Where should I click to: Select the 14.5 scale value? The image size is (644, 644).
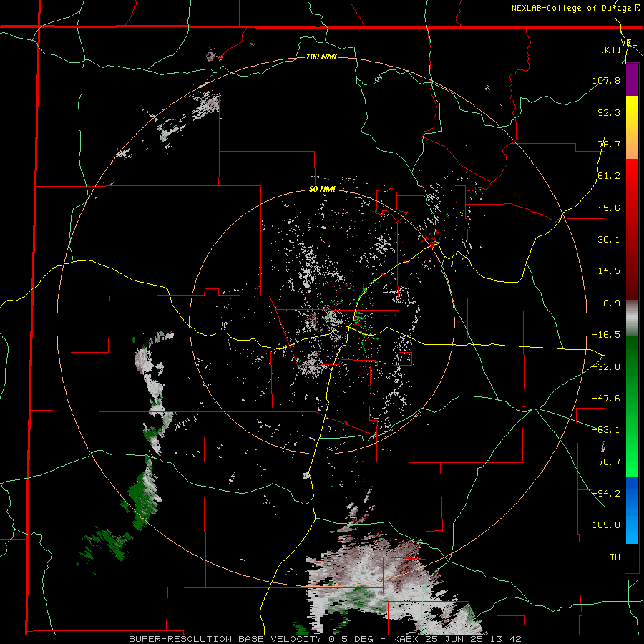click(609, 271)
